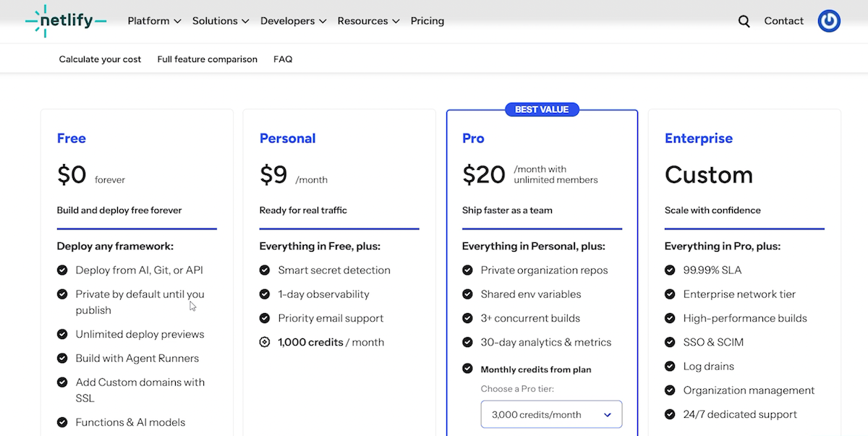Viewport: 868px width, 436px height.
Task: Click 'Choose a Pro tier:' label
Action: click(517, 389)
